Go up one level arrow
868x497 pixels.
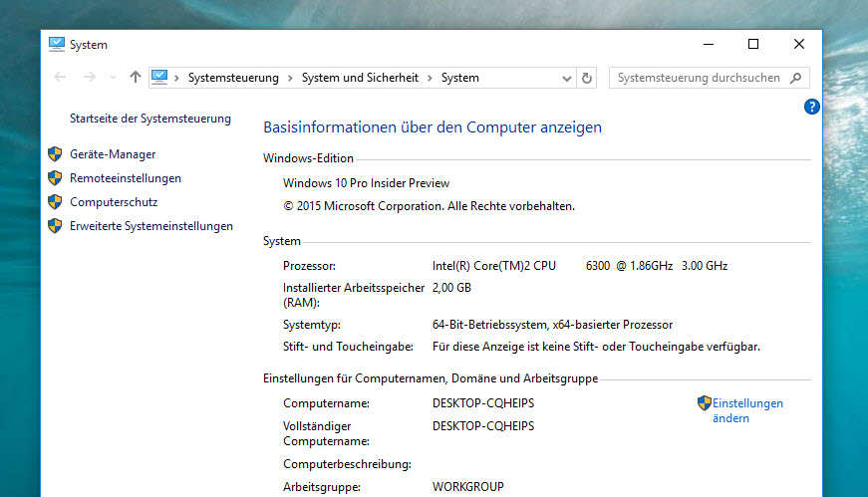click(x=136, y=77)
